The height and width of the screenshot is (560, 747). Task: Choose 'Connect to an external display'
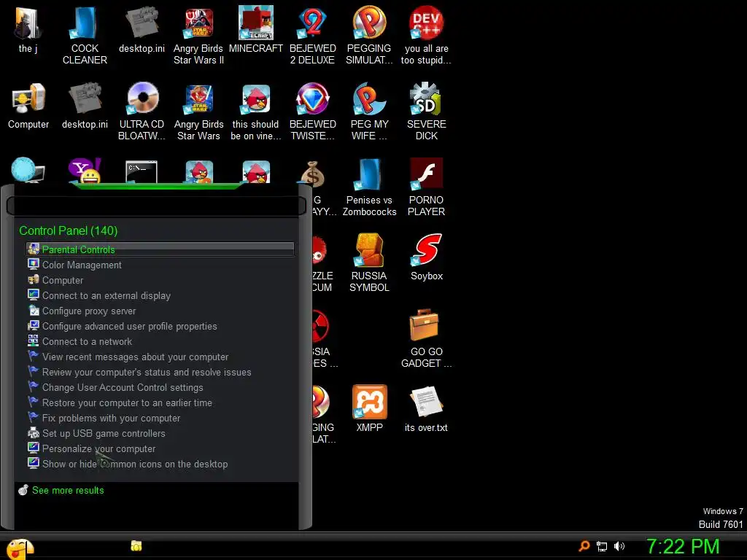coord(160,295)
